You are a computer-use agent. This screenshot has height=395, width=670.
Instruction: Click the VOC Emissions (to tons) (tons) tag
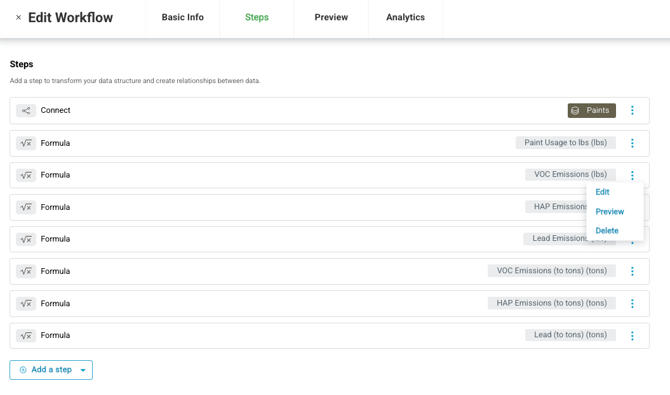coord(552,271)
